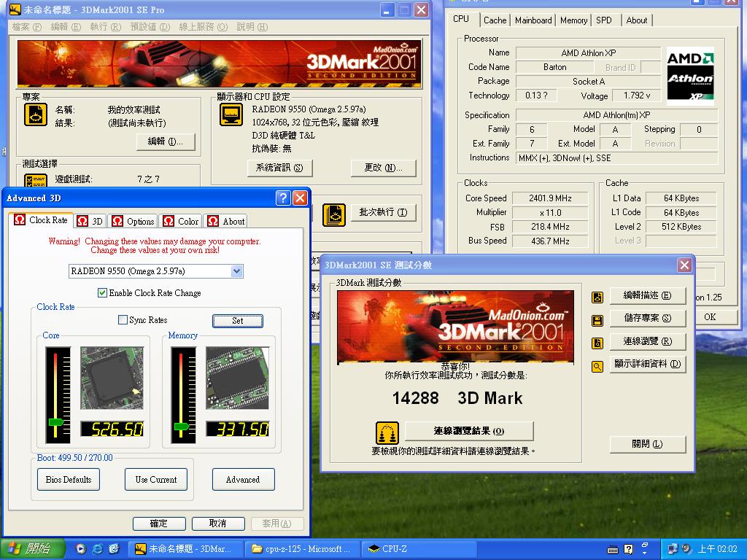Open the Options tab in Advanced 3D
The width and height of the screenshot is (747, 560).
point(133,221)
